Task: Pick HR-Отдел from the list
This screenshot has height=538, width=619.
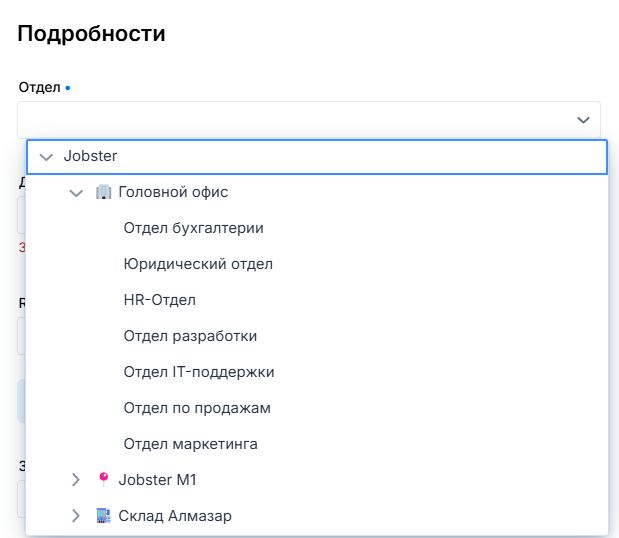Action: (x=159, y=300)
